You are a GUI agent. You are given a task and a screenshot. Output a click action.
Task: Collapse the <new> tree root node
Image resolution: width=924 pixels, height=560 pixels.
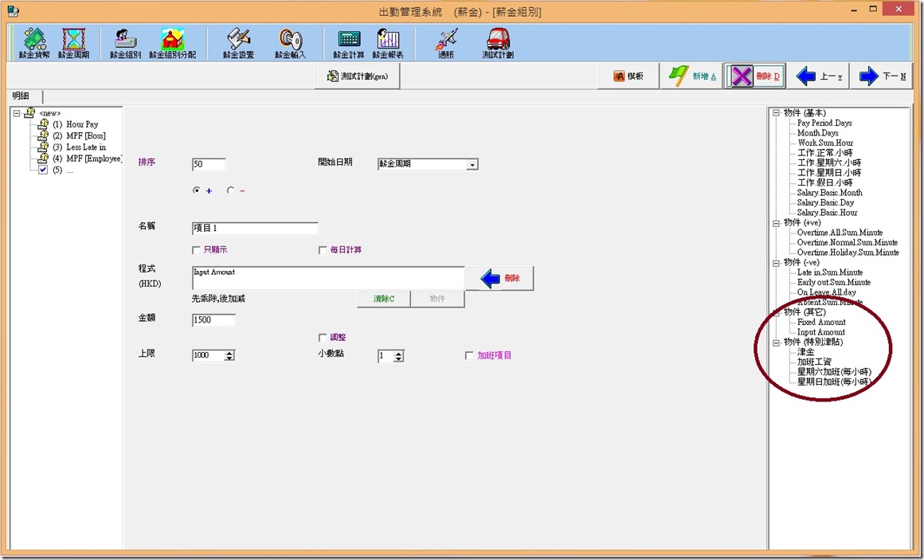17,113
